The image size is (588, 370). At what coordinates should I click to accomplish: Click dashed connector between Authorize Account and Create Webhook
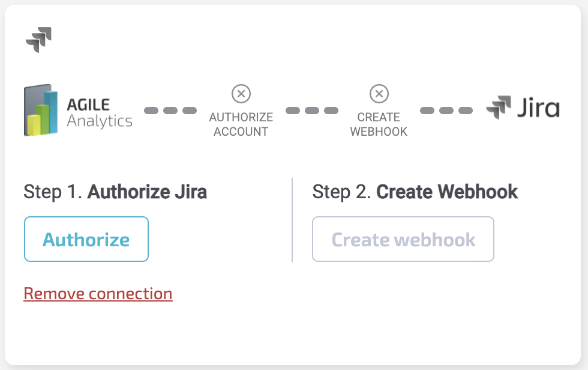coord(312,111)
